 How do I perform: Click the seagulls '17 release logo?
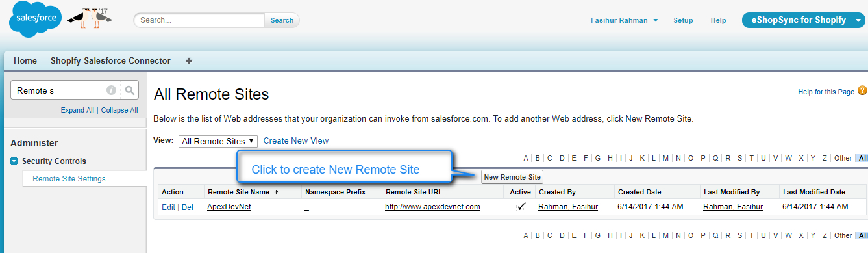tap(90, 18)
